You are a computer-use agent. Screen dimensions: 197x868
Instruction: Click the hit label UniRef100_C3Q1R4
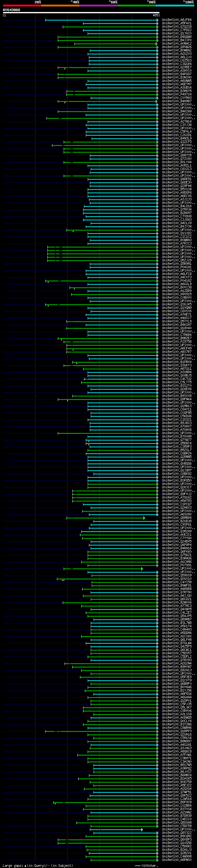[x=177, y=64]
